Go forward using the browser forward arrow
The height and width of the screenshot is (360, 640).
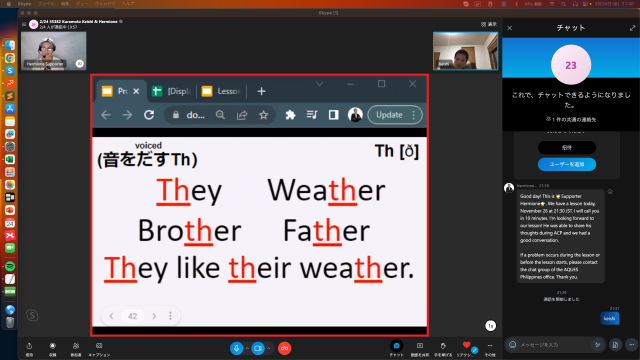(127, 115)
